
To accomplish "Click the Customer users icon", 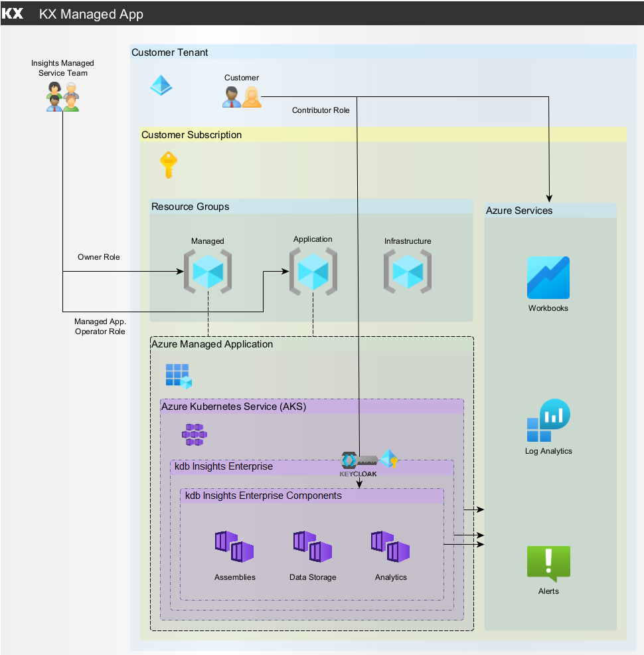I will pyautogui.click(x=242, y=97).
